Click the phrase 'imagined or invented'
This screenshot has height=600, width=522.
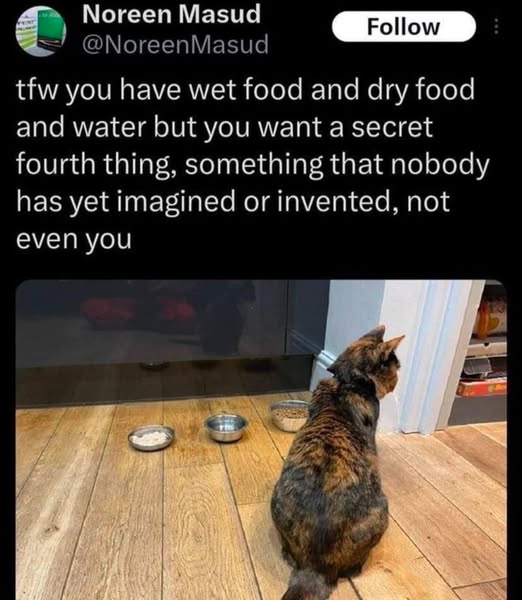[258, 202]
